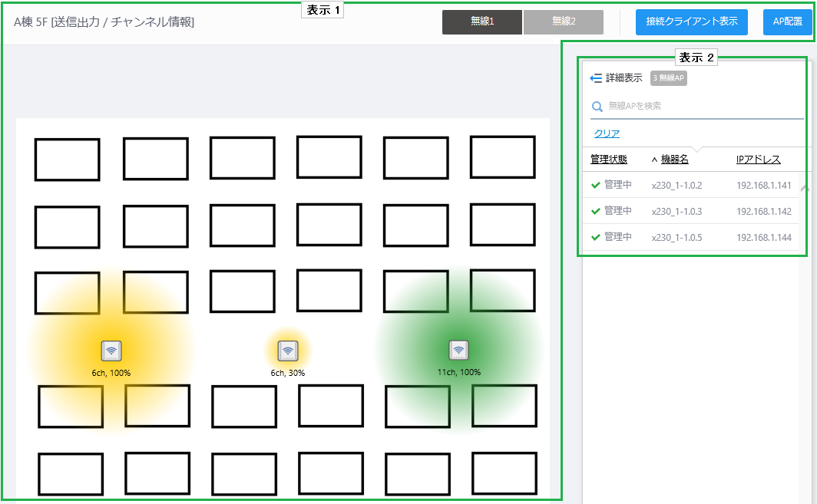Click the magnifier search icon
The width and height of the screenshot is (817, 504).
coord(597,106)
